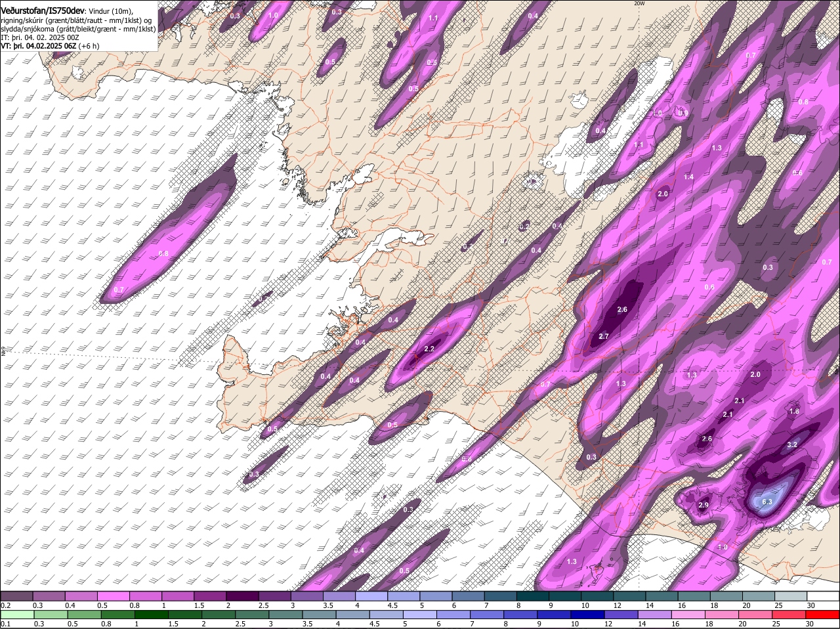Click the 0.1 label in the legend
This screenshot has width=840, height=629.
point(5,624)
